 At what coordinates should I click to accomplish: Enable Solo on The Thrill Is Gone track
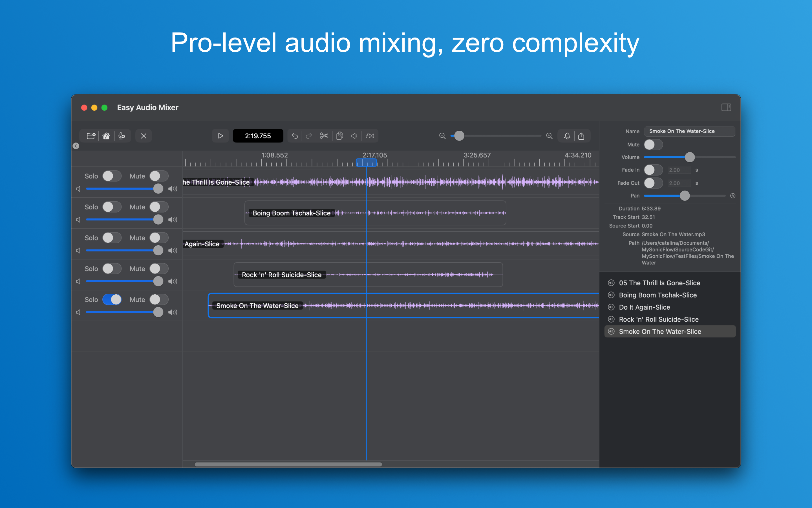(112, 176)
